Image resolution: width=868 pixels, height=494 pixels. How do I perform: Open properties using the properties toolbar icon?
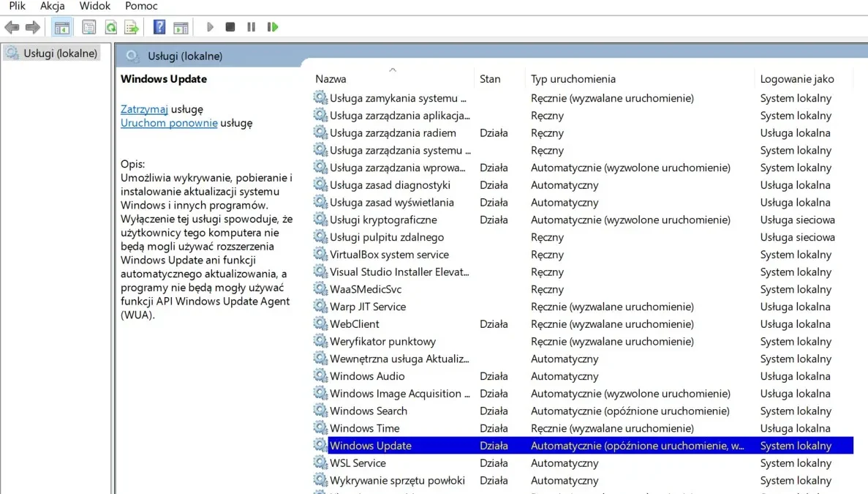click(88, 27)
